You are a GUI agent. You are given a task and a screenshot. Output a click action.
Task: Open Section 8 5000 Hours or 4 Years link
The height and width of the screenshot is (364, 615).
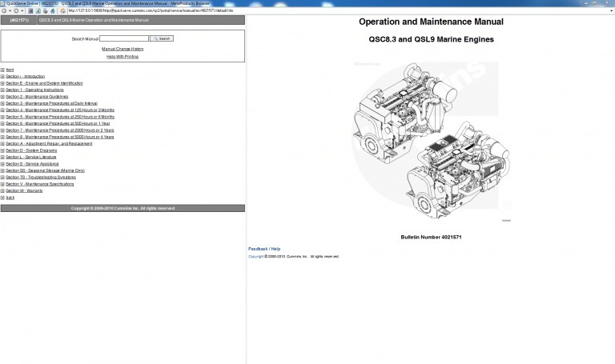59,137
